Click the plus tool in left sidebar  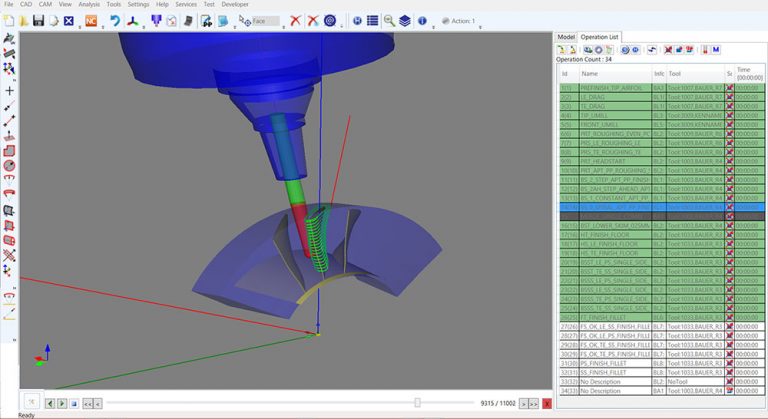click(x=9, y=91)
